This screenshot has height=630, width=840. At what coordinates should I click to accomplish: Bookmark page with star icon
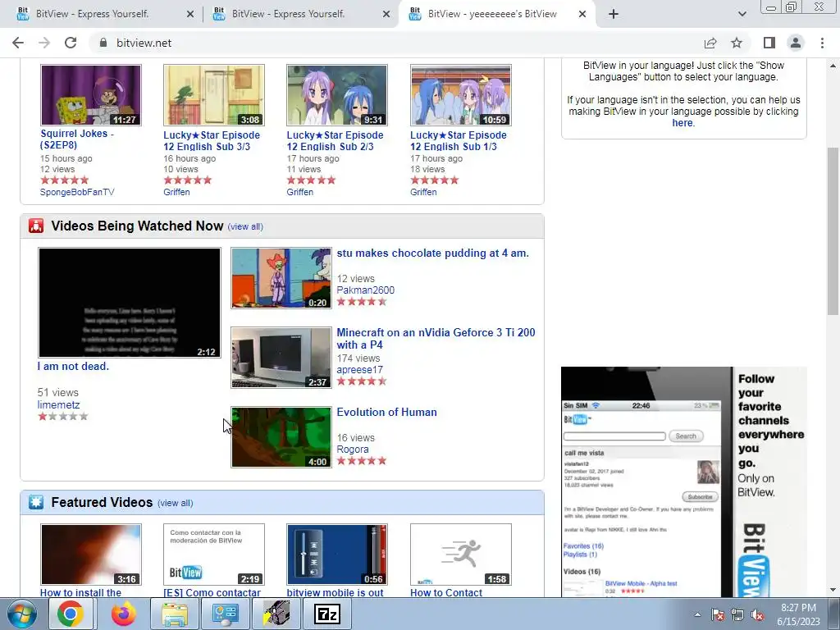point(737,43)
